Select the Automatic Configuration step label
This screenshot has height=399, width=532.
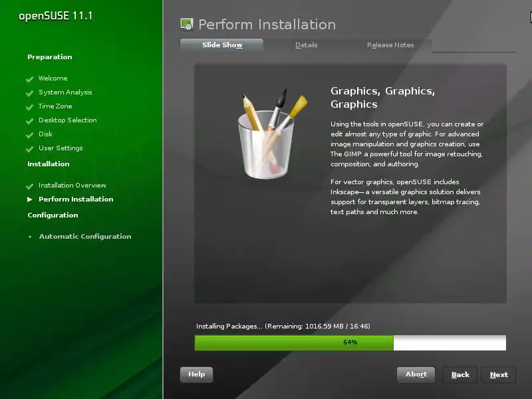point(85,237)
